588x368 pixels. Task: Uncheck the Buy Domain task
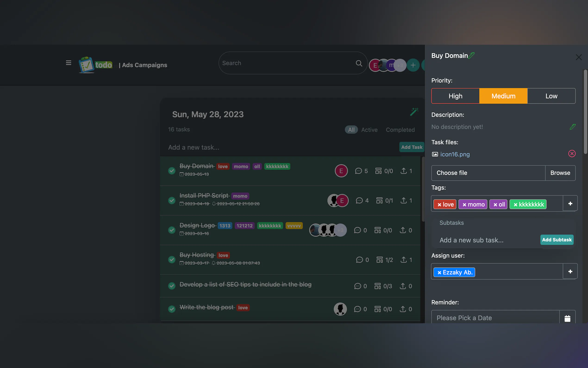[x=172, y=171]
